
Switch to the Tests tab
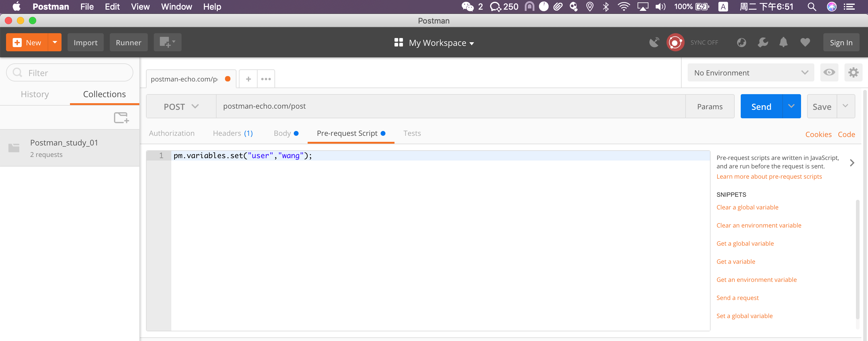(412, 133)
